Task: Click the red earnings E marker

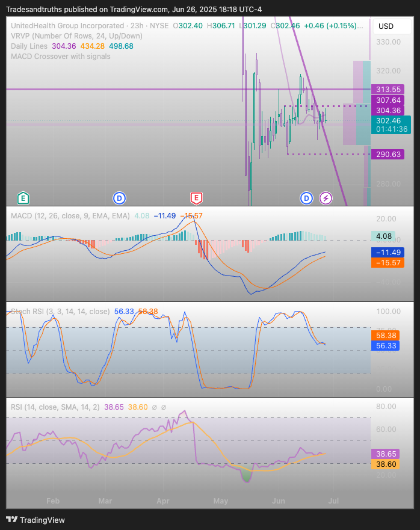Action: (x=197, y=198)
